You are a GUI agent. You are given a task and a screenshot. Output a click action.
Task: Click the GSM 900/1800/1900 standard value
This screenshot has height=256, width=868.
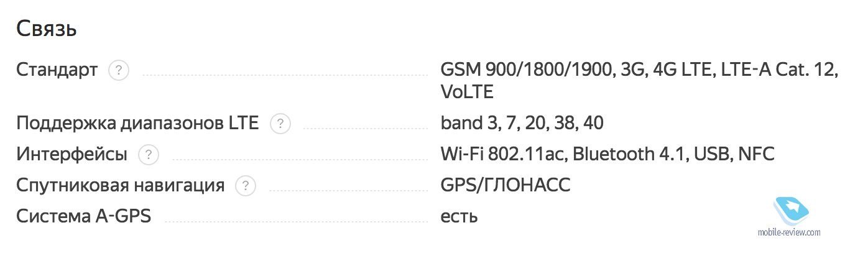tap(524, 70)
